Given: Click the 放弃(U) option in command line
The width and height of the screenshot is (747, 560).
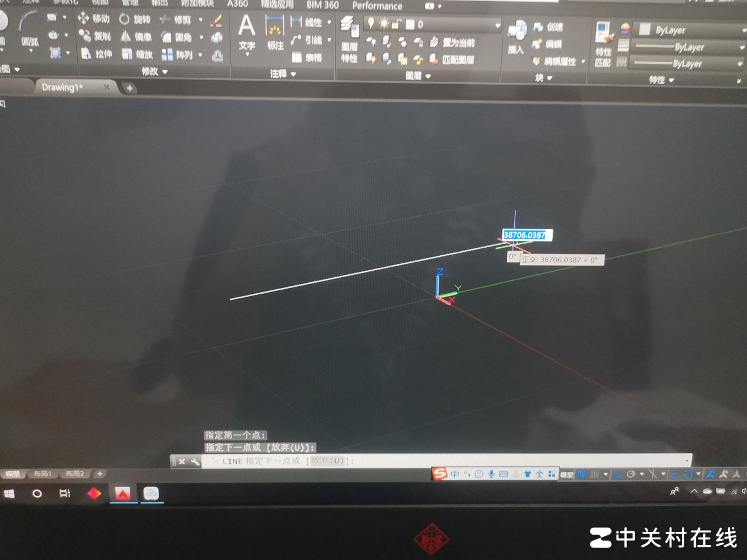Looking at the screenshot, I should click(x=329, y=461).
